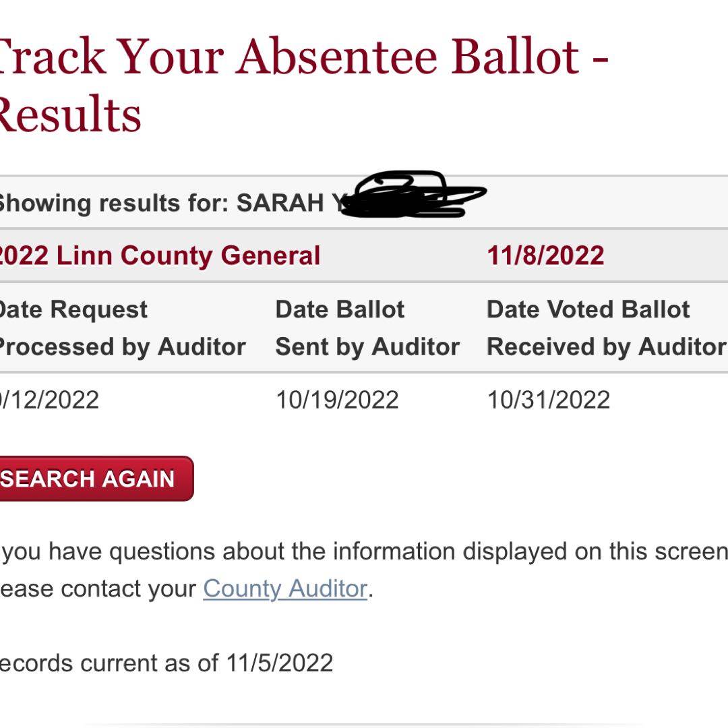Click Date Voted Ballot Received by Auditor header
The height and width of the screenshot is (728, 728).
coord(605,328)
